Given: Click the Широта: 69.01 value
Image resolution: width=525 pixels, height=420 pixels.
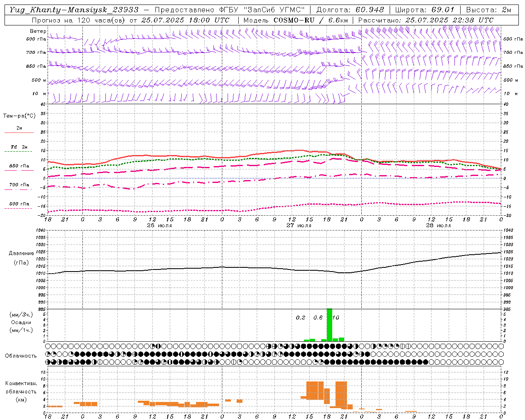Looking at the screenshot, I should [x=425, y=9].
